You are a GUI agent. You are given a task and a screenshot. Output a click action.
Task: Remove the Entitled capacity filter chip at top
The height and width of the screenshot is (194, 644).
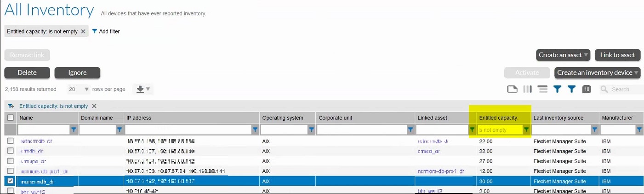click(83, 31)
